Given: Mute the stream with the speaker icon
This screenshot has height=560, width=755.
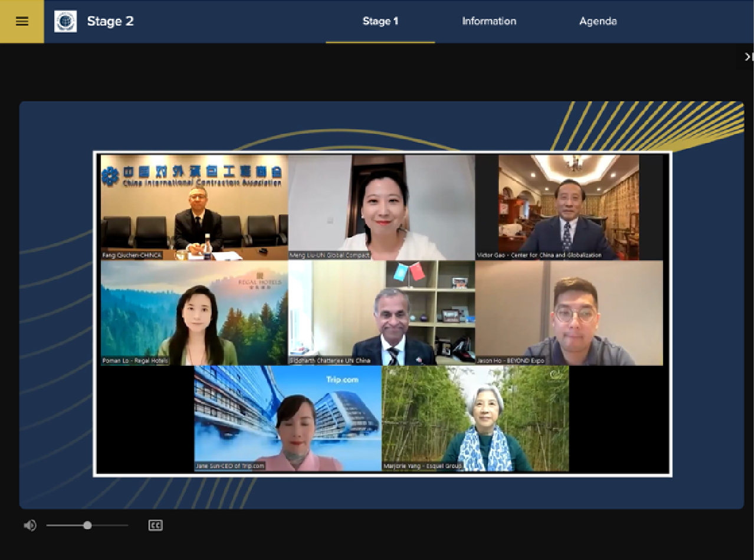Looking at the screenshot, I should [29, 525].
